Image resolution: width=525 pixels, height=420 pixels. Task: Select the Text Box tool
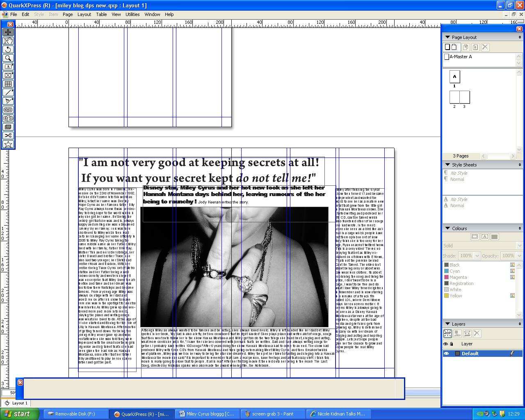8,66
